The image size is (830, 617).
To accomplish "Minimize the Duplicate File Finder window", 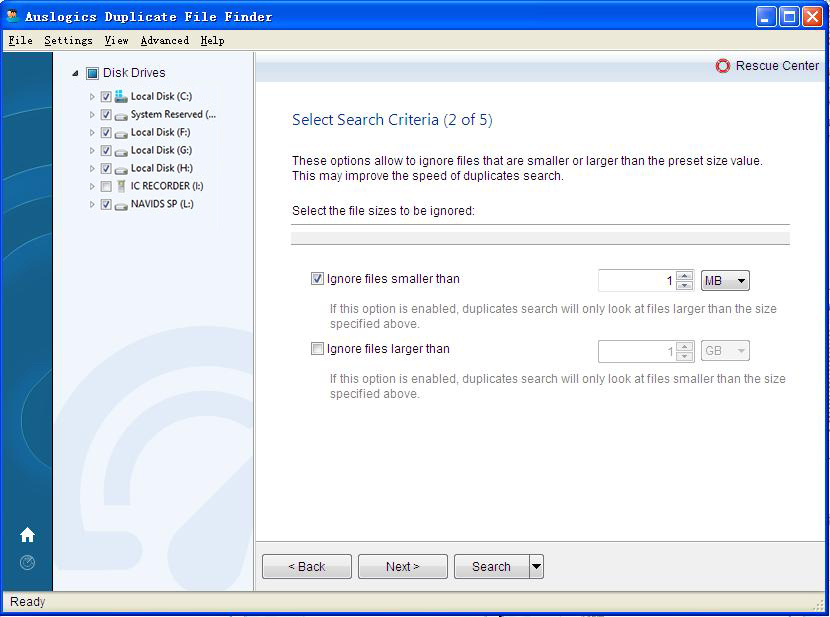I will tap(765, 17).
